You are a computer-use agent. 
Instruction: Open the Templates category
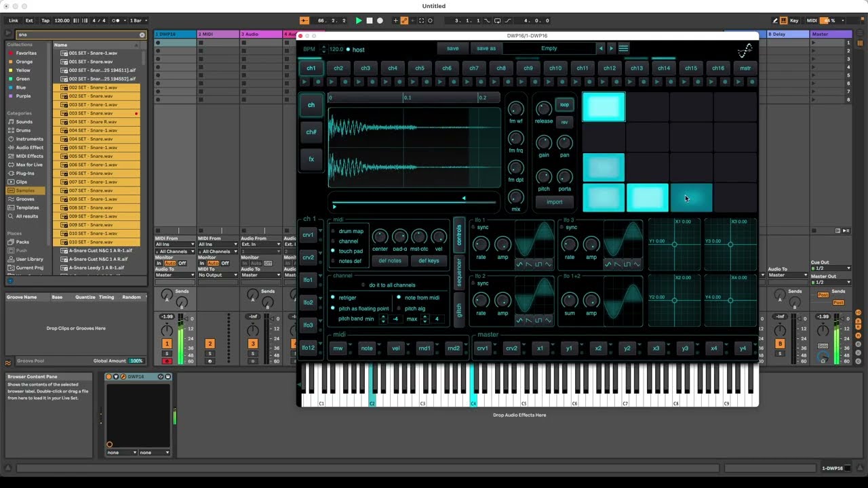point(27,207)
